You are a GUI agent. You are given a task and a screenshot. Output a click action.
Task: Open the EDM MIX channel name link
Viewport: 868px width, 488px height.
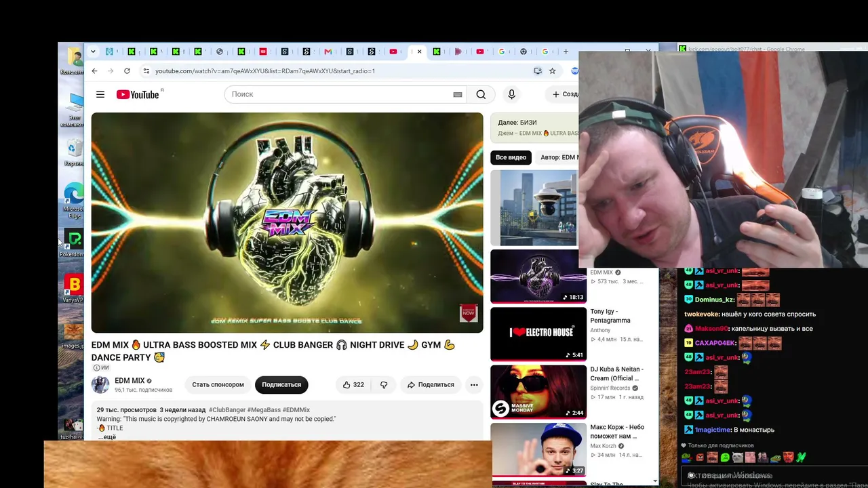point(130,380)
